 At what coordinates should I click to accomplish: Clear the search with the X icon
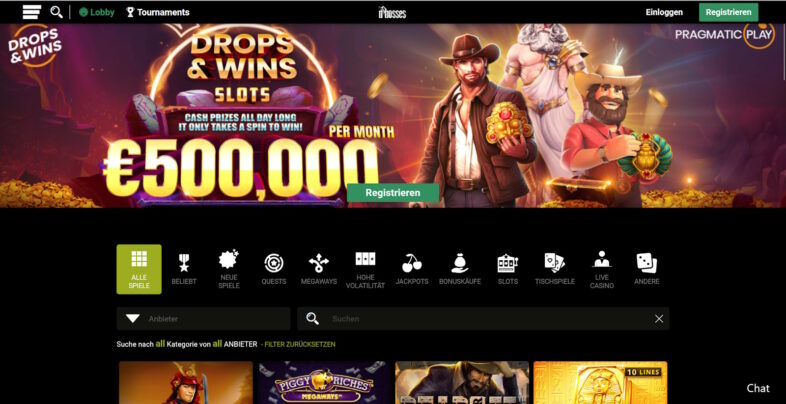pyautogui.click(x=659, y=319)
